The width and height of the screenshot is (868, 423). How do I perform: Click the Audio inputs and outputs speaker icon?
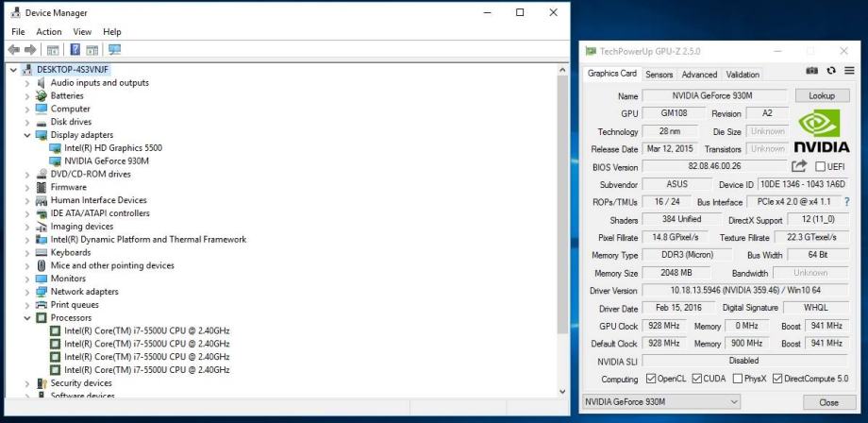(42, 83)
